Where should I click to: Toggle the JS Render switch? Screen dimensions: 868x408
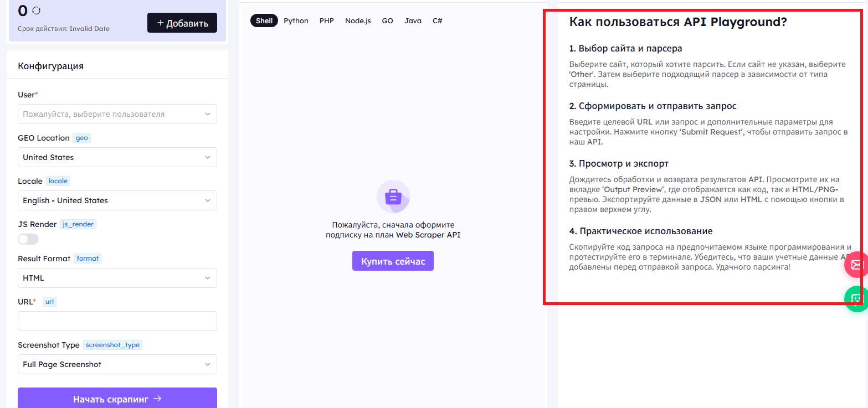pos(28,239)
